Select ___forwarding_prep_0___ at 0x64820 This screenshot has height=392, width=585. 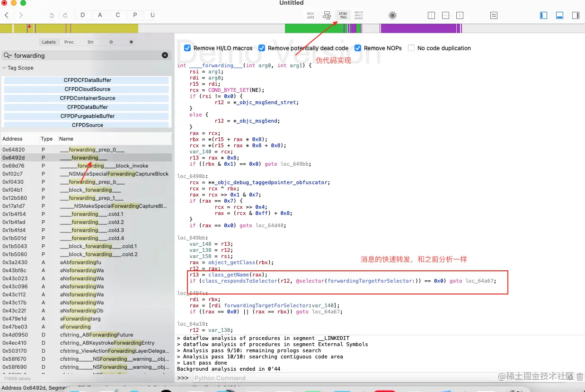click(x=86, y=150)
